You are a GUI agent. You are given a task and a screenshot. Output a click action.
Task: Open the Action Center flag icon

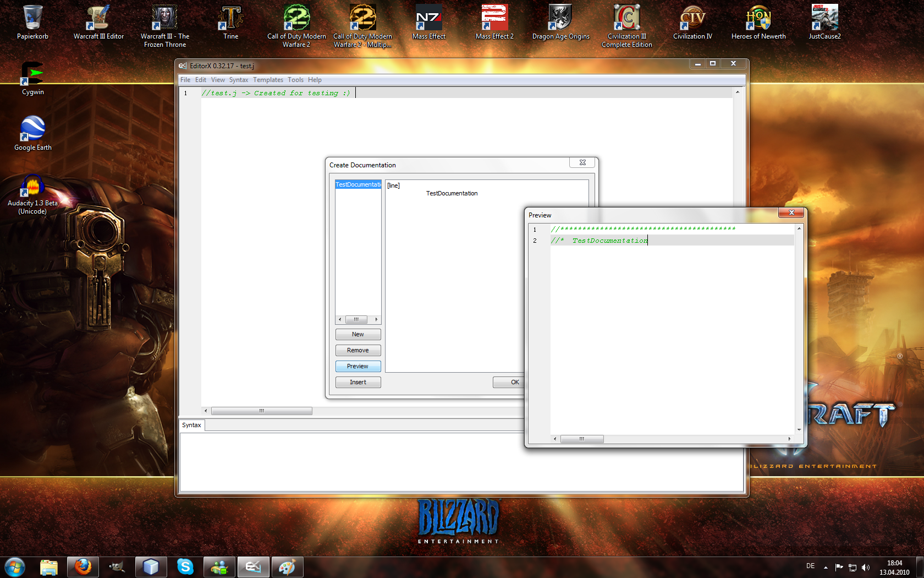click(839, 568)
